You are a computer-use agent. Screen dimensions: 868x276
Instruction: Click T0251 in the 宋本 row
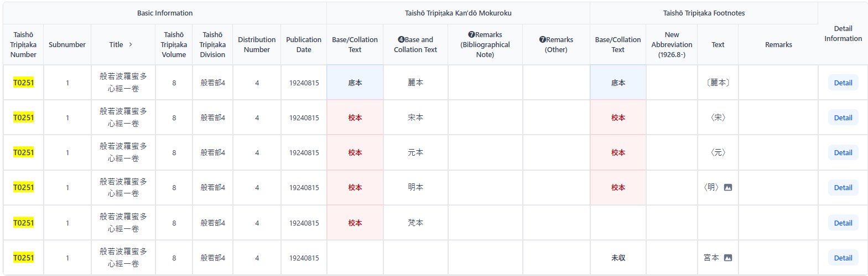tap(23, 117)
